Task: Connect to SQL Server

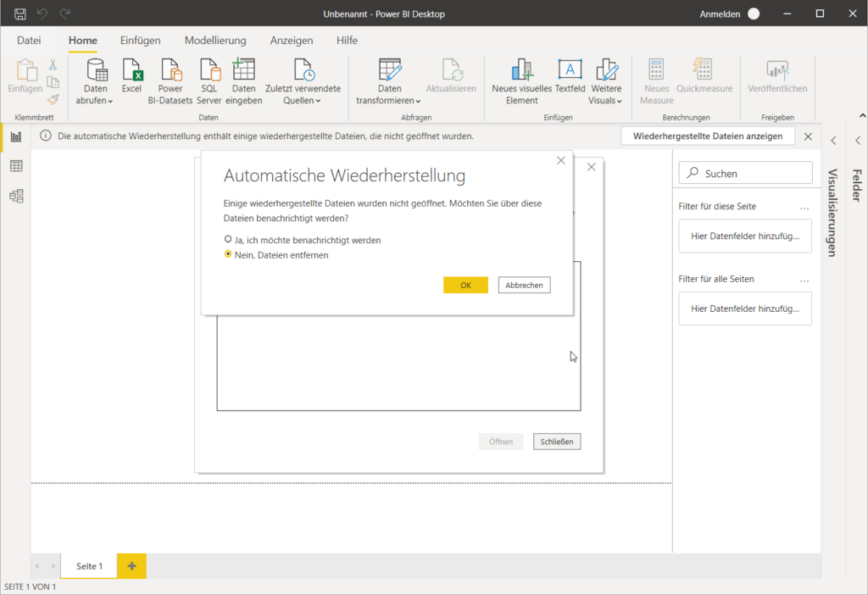Action: [x=209, y=81]
